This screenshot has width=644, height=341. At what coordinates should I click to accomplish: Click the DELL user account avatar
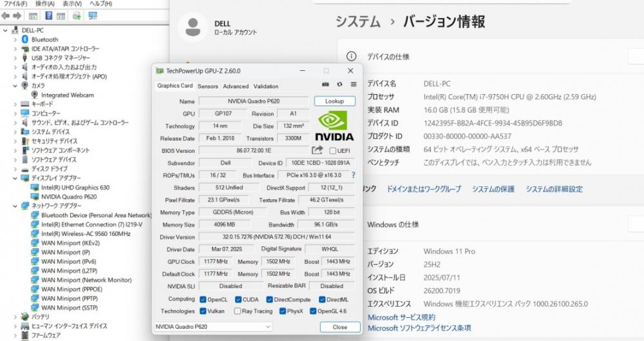[193, 27]
